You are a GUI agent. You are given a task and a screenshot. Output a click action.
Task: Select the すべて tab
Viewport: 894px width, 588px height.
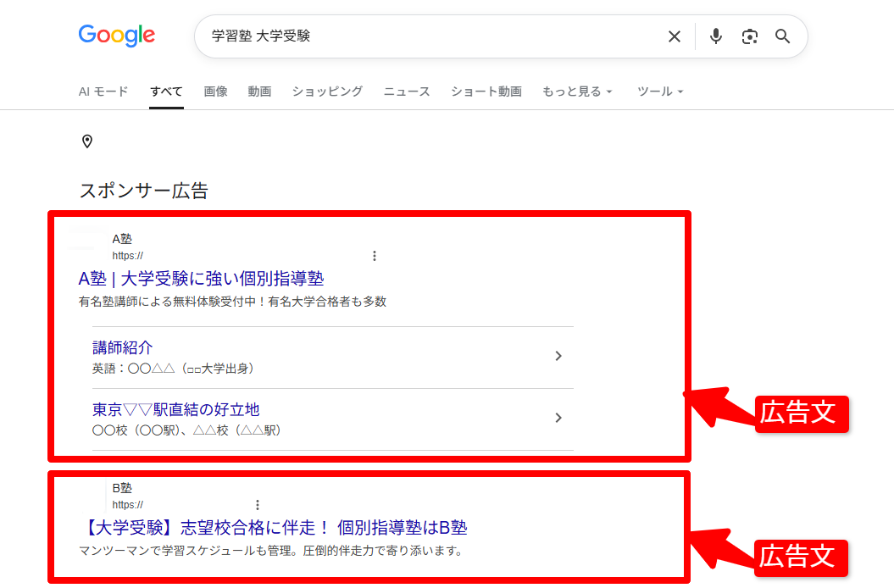pos(166,92)
